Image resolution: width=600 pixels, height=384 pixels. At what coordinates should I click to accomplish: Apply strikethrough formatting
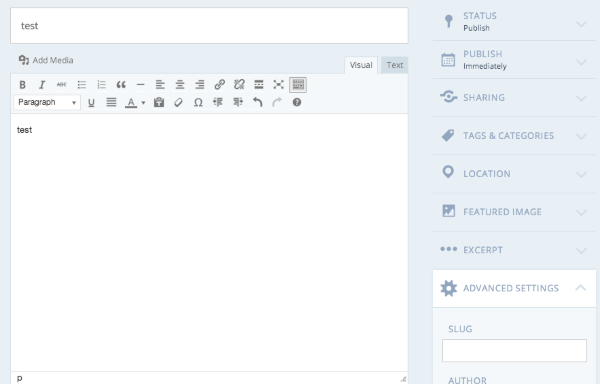[62, 85]
